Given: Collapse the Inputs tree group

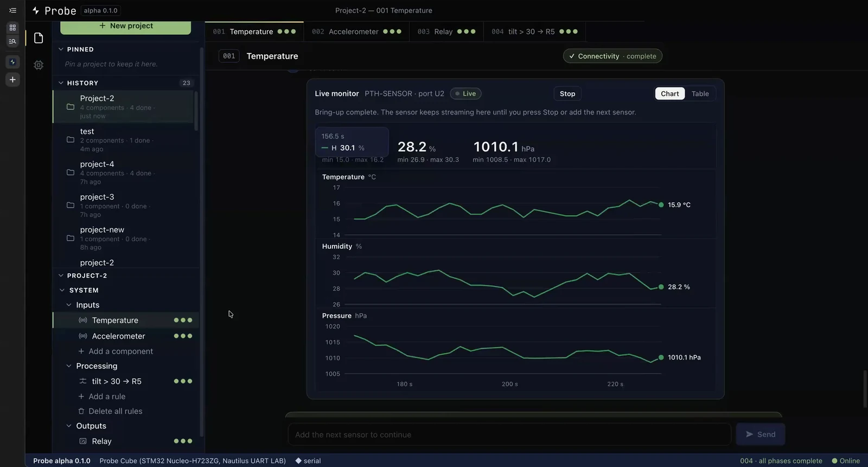Looking at the screenshot, I should pos(69,305).
